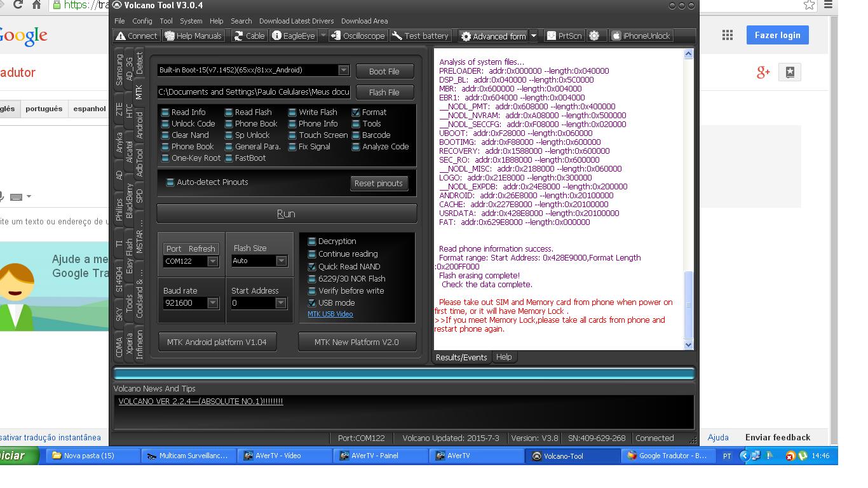Switch to Google Tradutor taskbar item

click(668, 456)
